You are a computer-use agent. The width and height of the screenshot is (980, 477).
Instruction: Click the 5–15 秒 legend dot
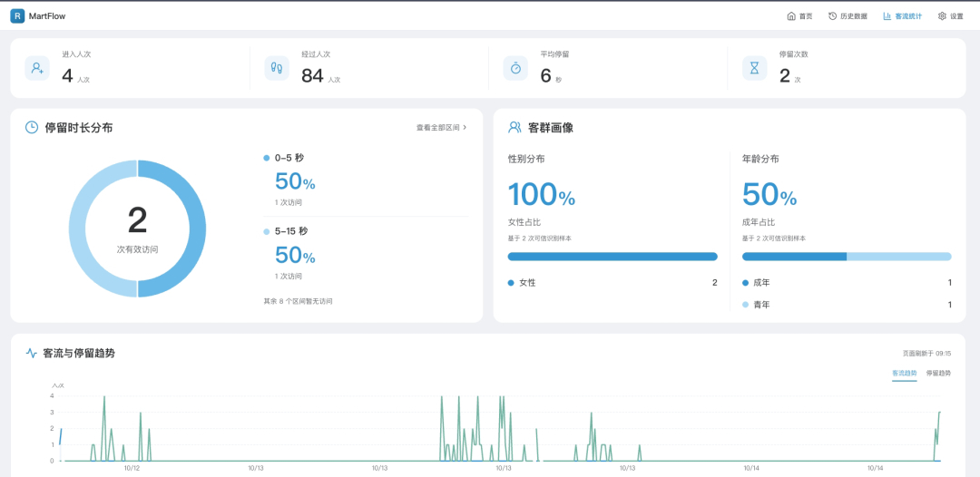click(266, 231)
